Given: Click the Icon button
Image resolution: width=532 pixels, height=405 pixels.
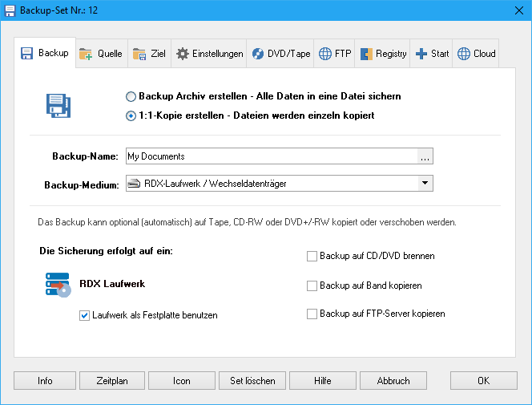Looking at the screenshot, I should [182, 381].
